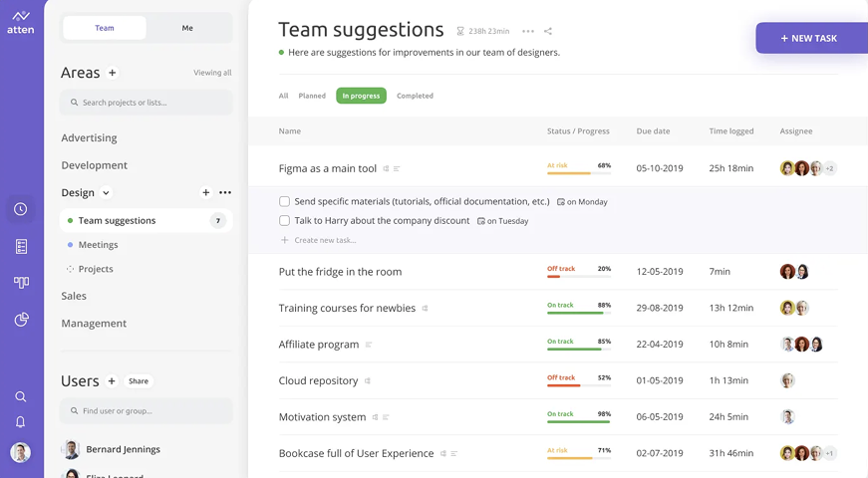The height and width of the screenshot is (478, 868).
Task: Open three-dot menu next to Design
Action: [x=225, y=193]
